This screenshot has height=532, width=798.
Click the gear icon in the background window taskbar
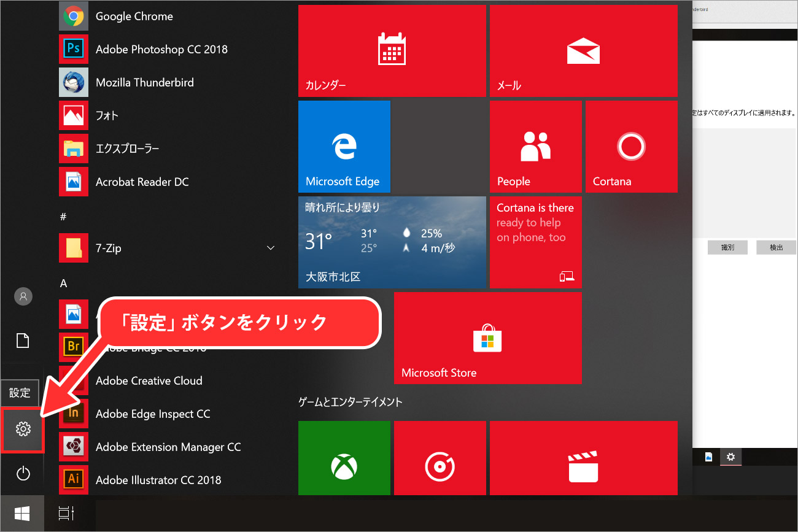click(x=730, y=457)
